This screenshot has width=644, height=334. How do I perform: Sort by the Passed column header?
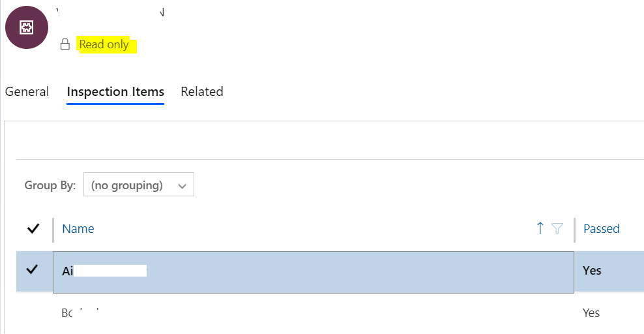[601, 228]
